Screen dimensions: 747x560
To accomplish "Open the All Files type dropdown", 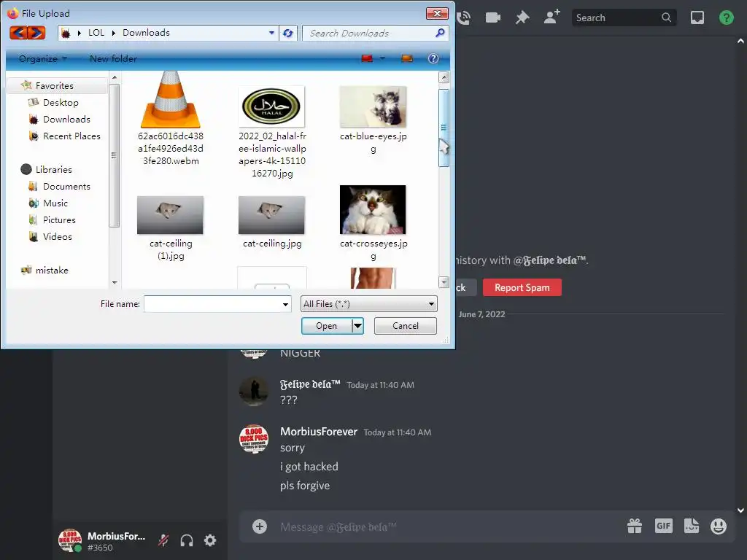I will (x=368, y=304).
